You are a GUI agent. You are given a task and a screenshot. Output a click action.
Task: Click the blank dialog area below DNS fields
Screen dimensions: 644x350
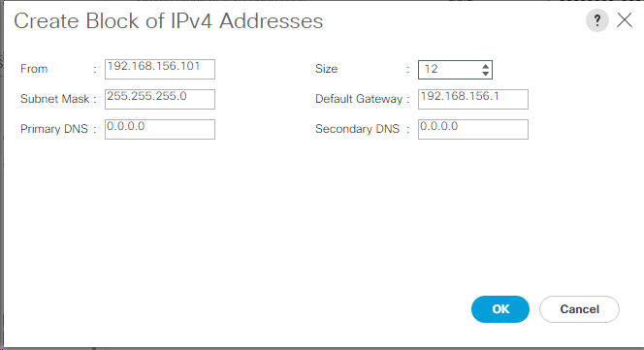click(x=287, y=218)
